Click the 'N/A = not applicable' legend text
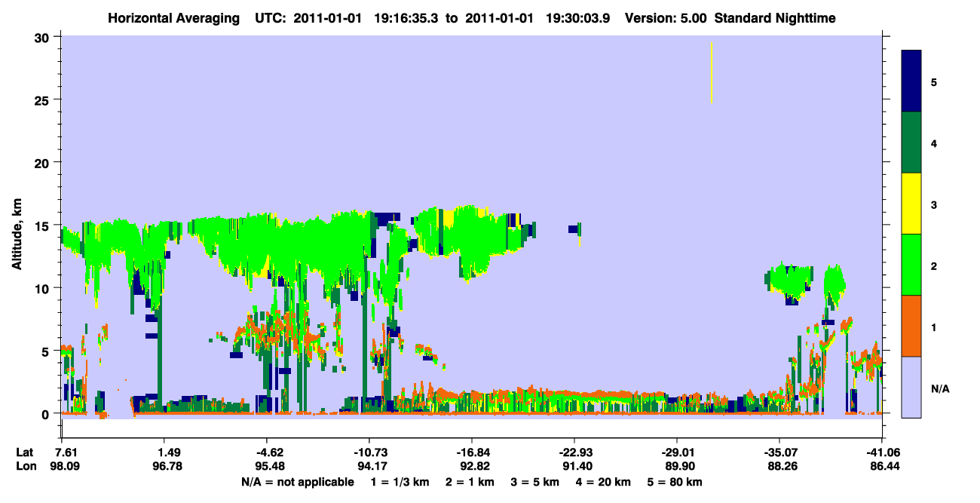980x503 pixels. coord(297,482)
